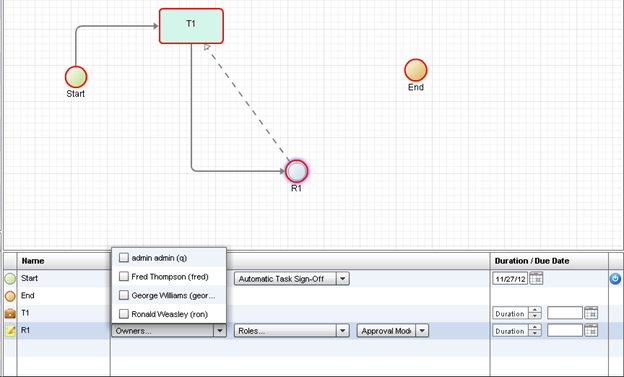624x377 pixels.
Task: Click the Name column header
Action: pos(64,261)
